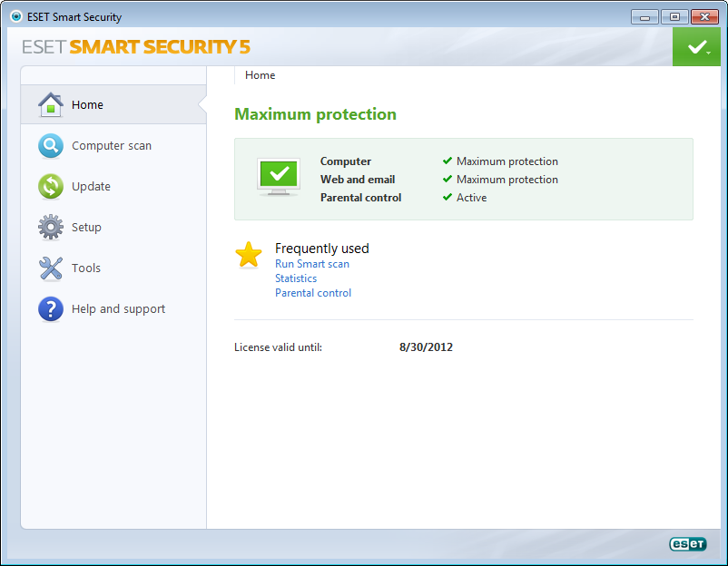Click the green Update arrows icon

(51, 187)
